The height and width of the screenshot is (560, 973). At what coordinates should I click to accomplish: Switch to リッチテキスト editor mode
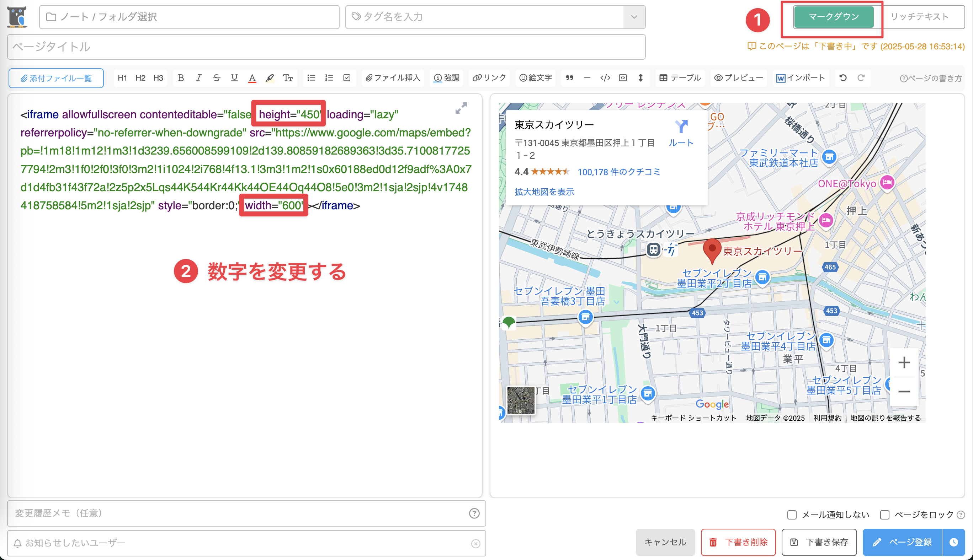click(x=920, y=17)
